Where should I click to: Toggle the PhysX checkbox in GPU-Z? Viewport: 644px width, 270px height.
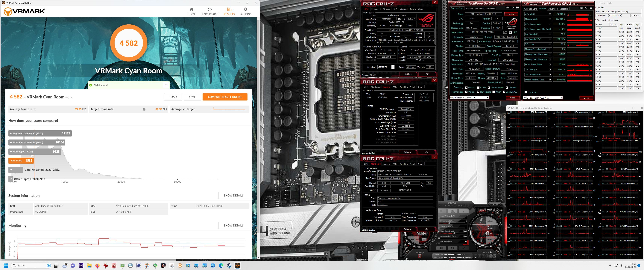[493, 92]
